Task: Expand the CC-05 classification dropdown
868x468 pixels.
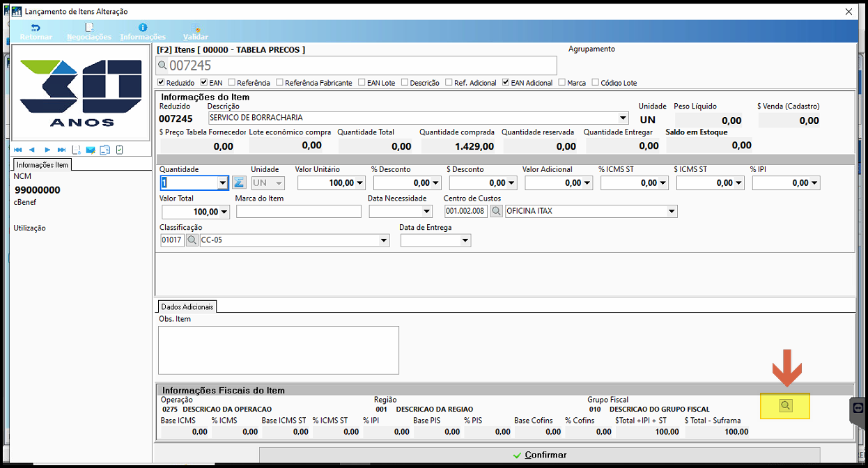Action: point(384,240)
